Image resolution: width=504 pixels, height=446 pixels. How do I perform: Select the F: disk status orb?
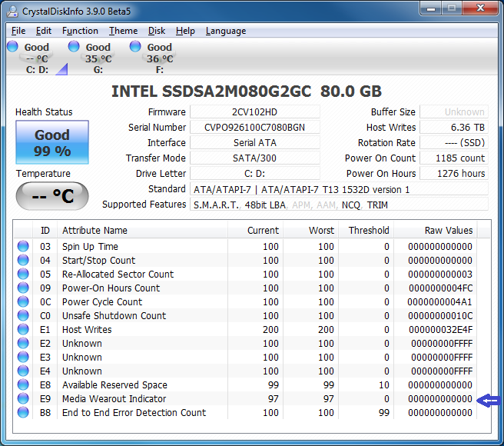(135, 46)
